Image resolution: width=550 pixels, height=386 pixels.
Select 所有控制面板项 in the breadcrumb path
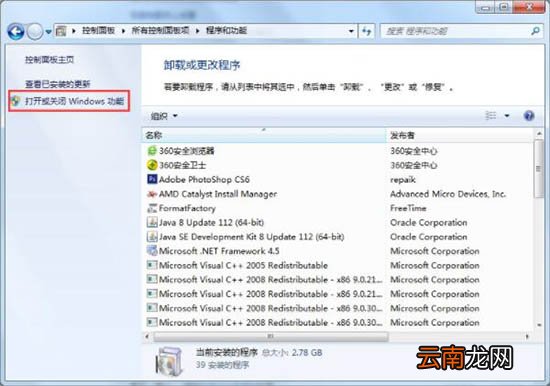click(x=160, y=31)
